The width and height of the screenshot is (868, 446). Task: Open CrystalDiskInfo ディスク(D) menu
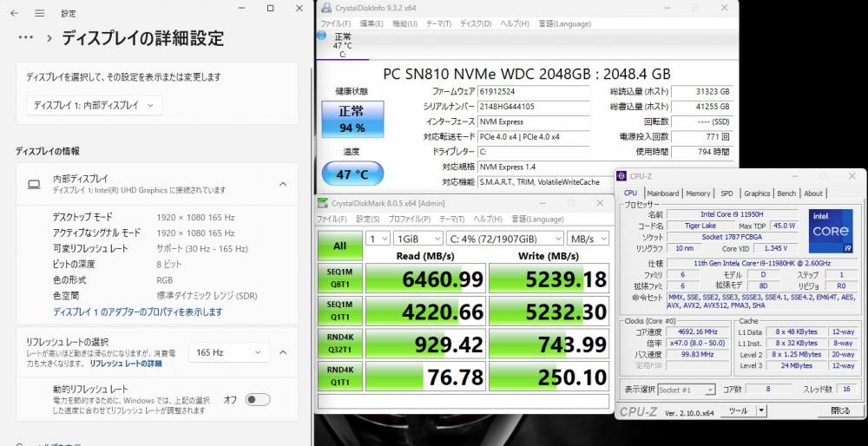click(x=476, y=23)
